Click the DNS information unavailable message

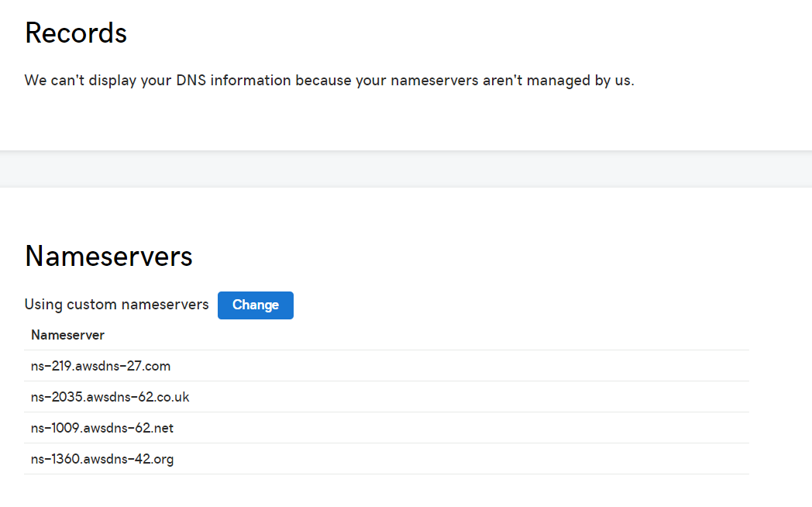[x=329, y=81]
